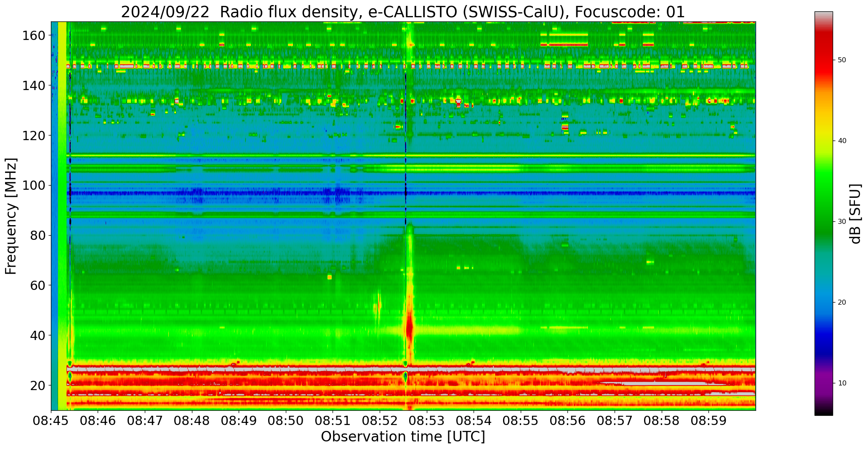Click the 08:59 time tick label
The image size is (868, 449).
click(x=708, y=421)
